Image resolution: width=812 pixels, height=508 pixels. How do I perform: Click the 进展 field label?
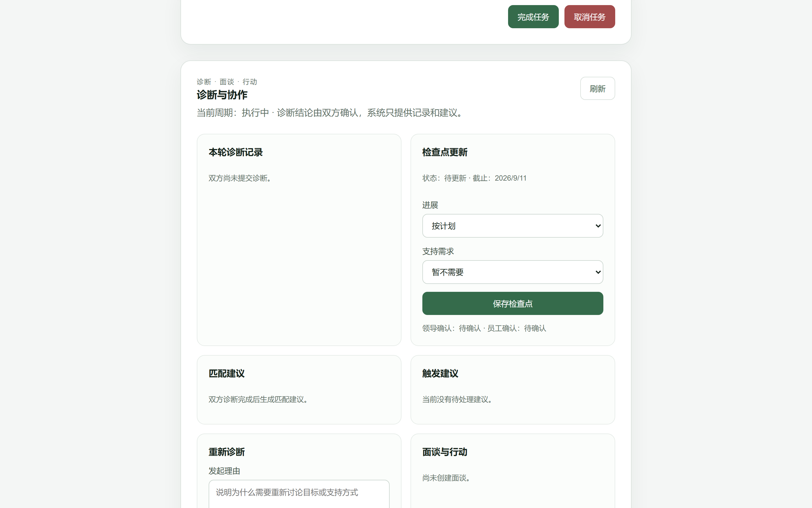click(430, 205)
